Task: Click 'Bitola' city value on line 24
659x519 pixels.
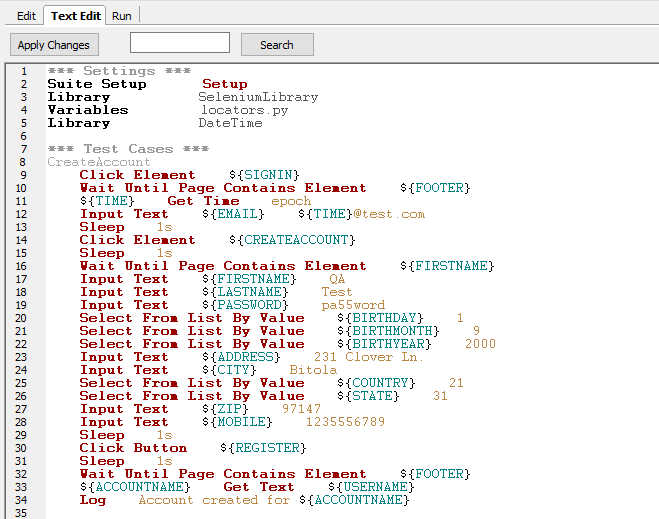Action: tap(313, 370)
